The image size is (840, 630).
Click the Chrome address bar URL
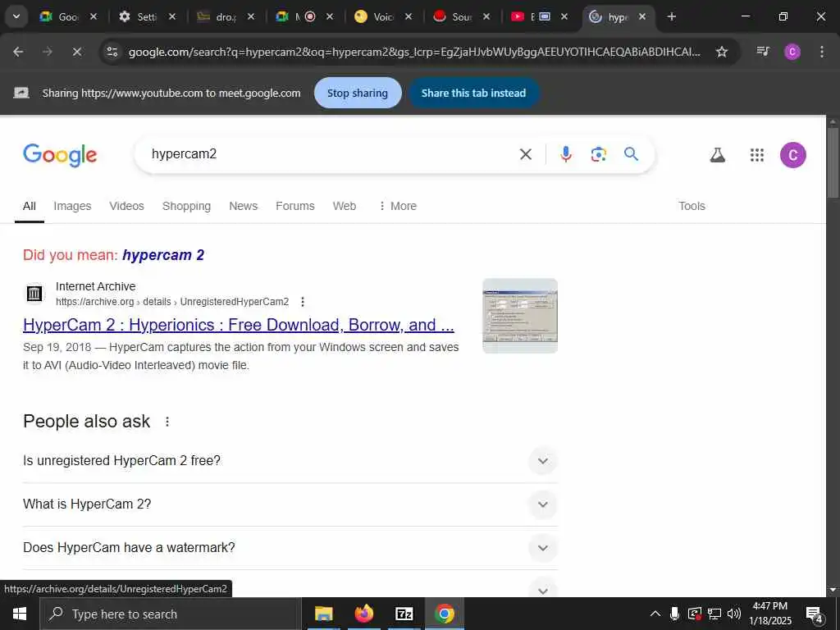[x=414, y=52]
